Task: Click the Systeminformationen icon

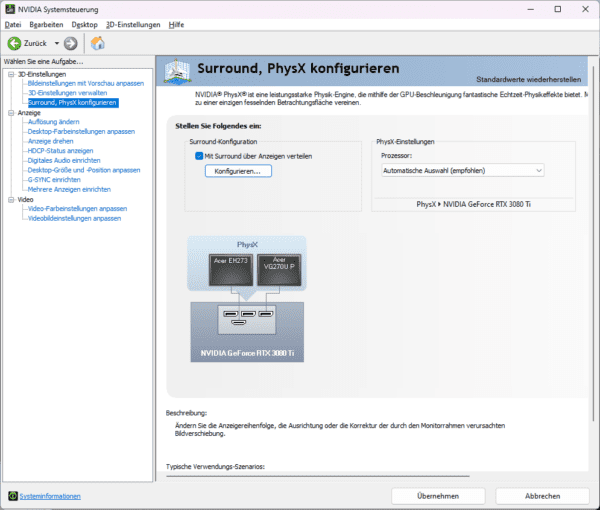Action: (13, 496)
